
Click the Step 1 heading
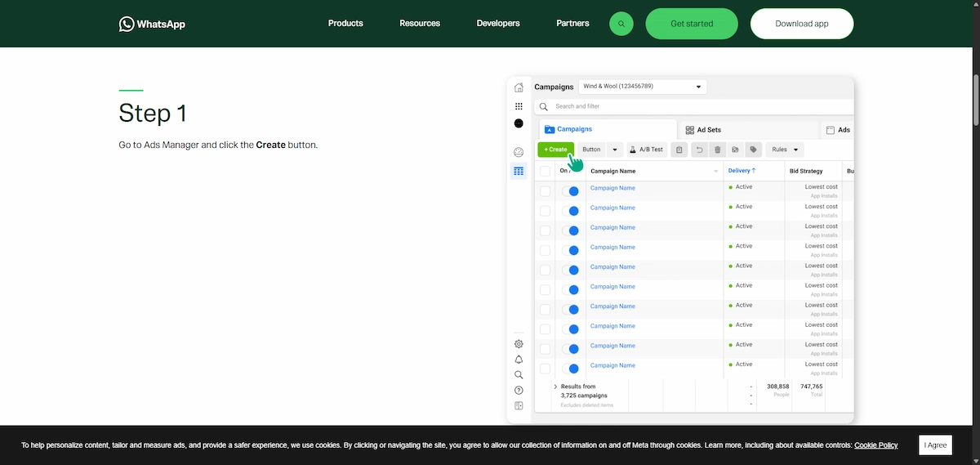coord(153,113)
